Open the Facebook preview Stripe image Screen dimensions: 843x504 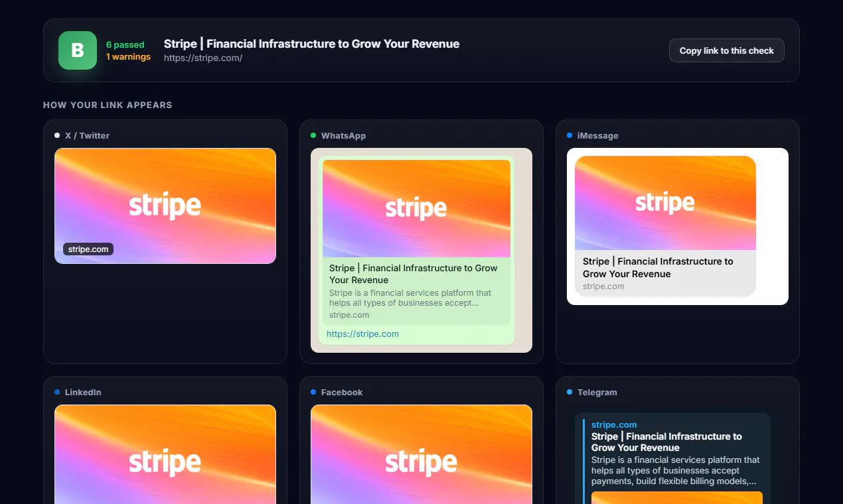pos(421,454)
